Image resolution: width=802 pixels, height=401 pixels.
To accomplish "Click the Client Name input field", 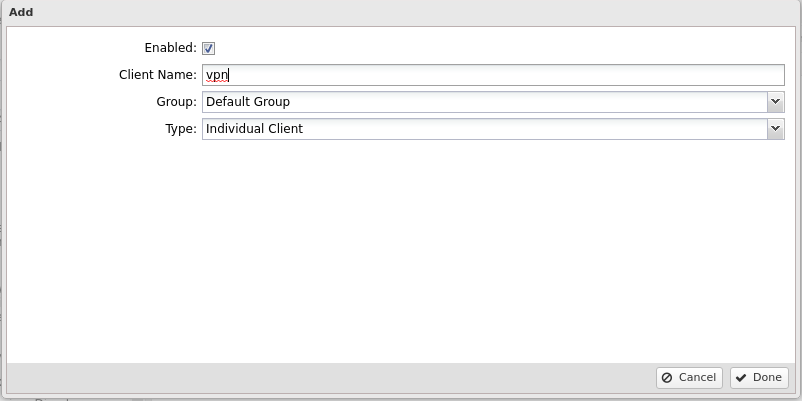I will pos(493,75).
